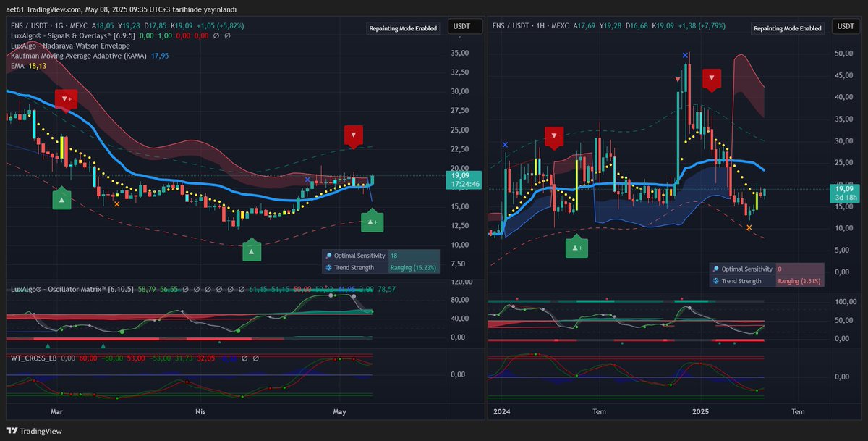This screenshot has height=441, width=868.
Task: Click the green strong-buy marker in May on the daily chart
Action: click(373, 221)
